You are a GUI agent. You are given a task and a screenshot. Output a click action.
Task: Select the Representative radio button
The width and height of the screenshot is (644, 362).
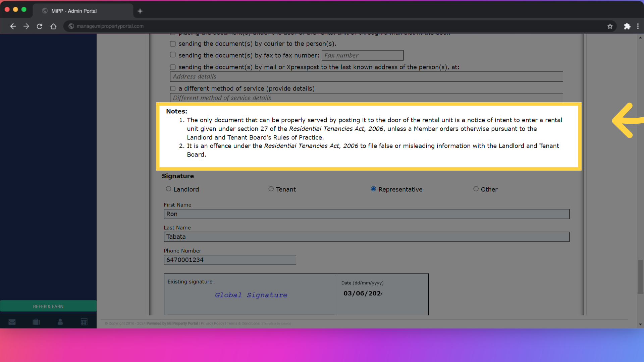373,189
